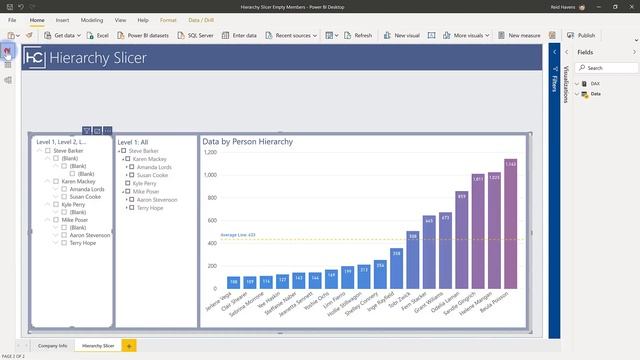Open the Visualizations pane
Screen dimensions: 640x360
coord(566,84)
